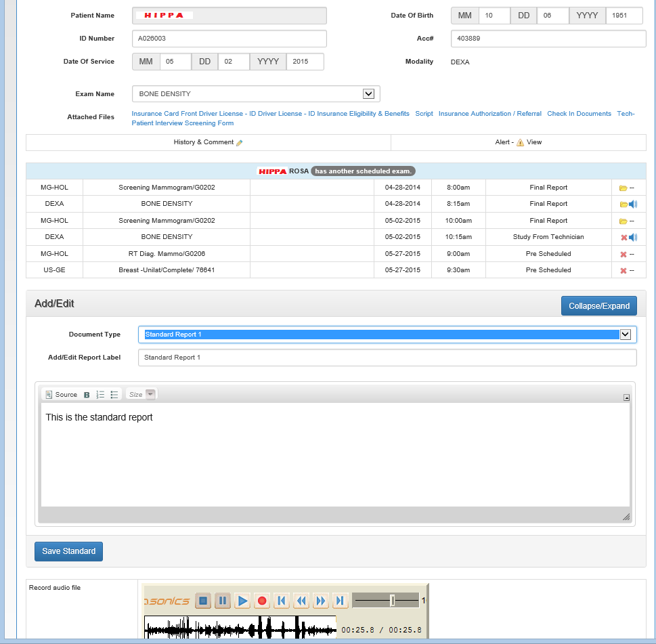Click the Collapse/Expand button
Screen dimensions: 656x644
coord(598,306)
